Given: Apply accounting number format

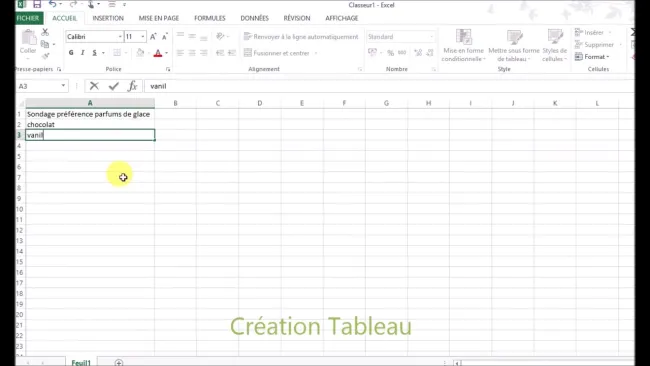Looking at the screenshot, I should [372, 53].
